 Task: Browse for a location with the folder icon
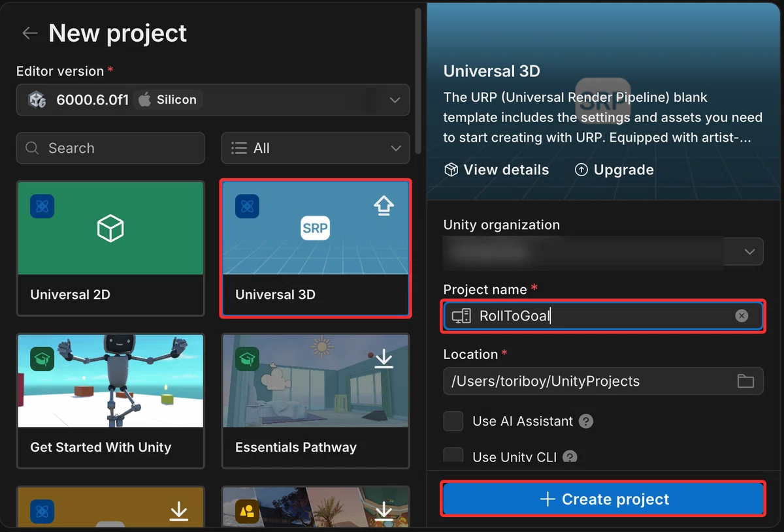pyautogui.click(x=745, y=381)
